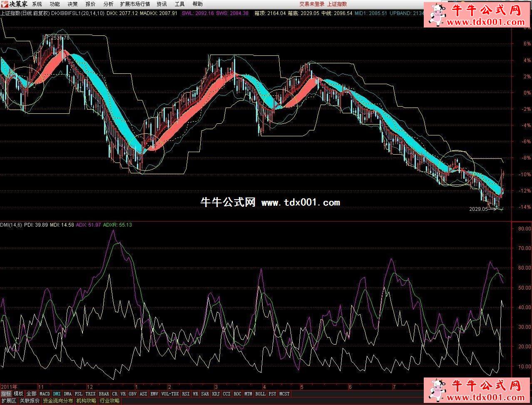The height and width of the screenshot is (405, 532).
Task: Expand the 扩展区 panel
Action: click(8, 401)
